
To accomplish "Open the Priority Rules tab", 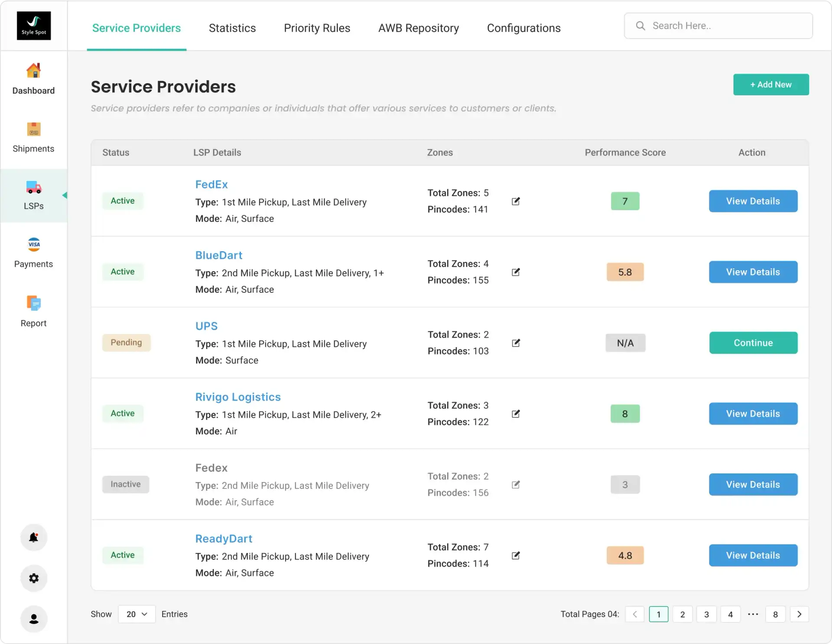I will click(x=317, y=28).
